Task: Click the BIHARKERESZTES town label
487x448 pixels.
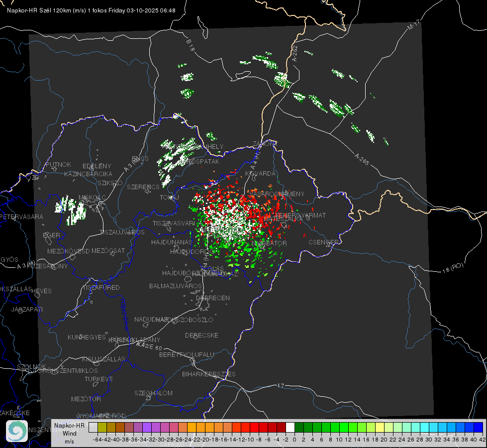Action: pyautogui.click(x=209, y=374)
